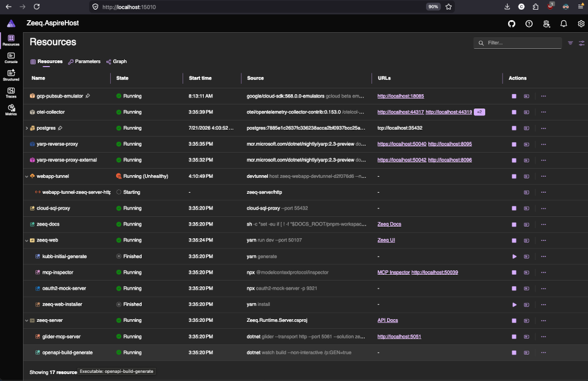This screenshot has height=381, width=588.
Task: Open more actions menu for cloud-sql-proxy
Action: point(543,208)
